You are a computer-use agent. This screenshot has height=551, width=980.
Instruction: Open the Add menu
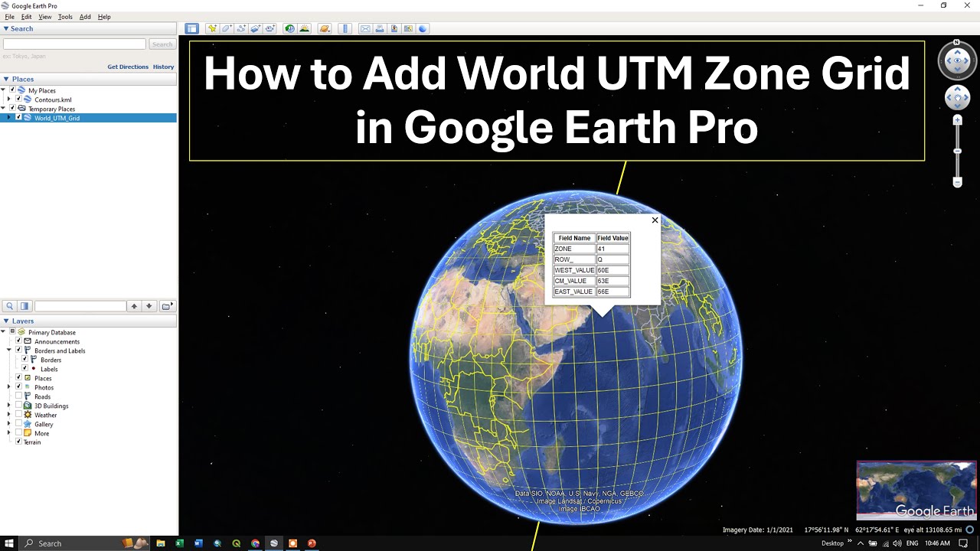pos(85,17)
